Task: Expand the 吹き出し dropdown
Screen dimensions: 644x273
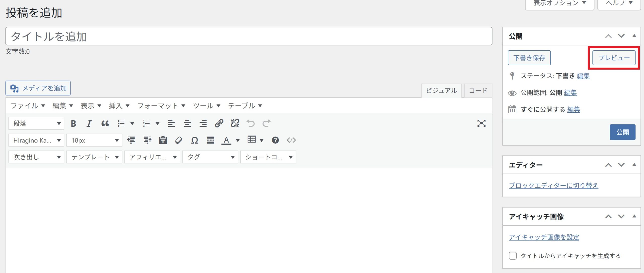Action: pos(36,157)
